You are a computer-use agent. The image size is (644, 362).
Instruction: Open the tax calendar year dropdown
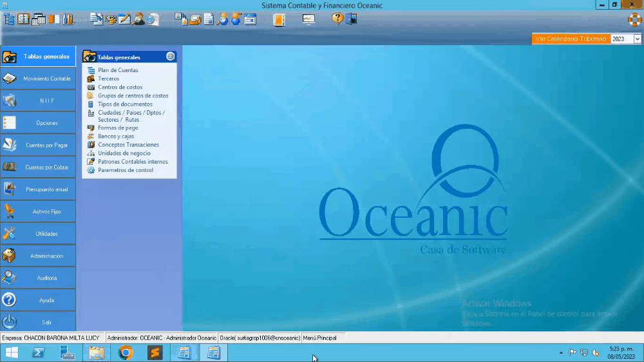tap(637, 39)
